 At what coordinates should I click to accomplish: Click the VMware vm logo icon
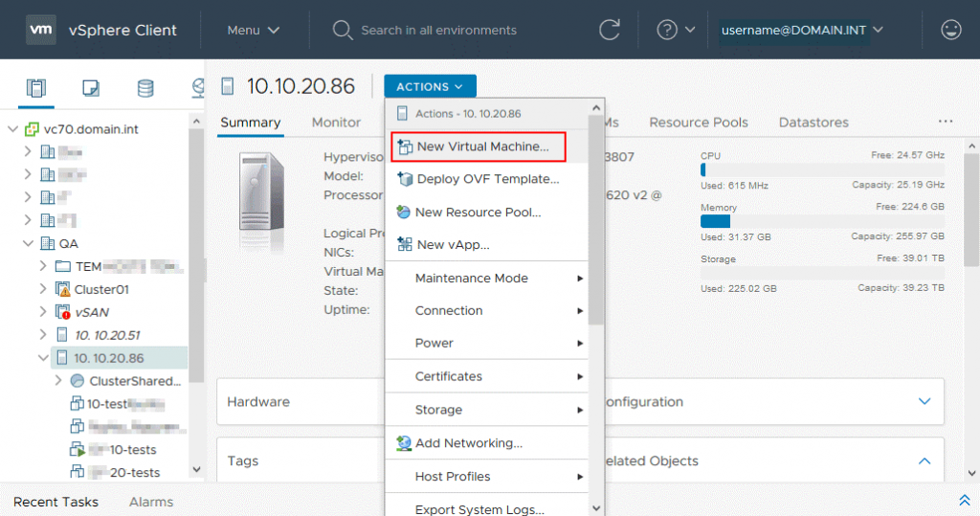coord(40,30)
